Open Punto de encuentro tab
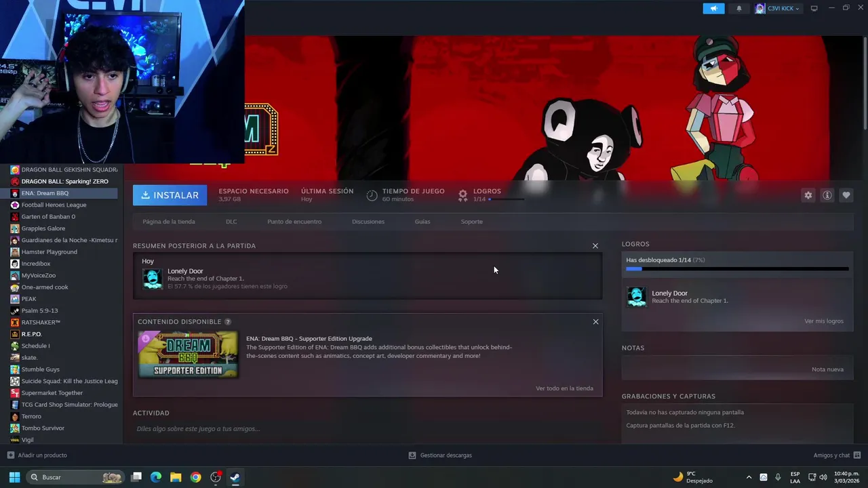This screenshot has height=488, width=868. 294,222
